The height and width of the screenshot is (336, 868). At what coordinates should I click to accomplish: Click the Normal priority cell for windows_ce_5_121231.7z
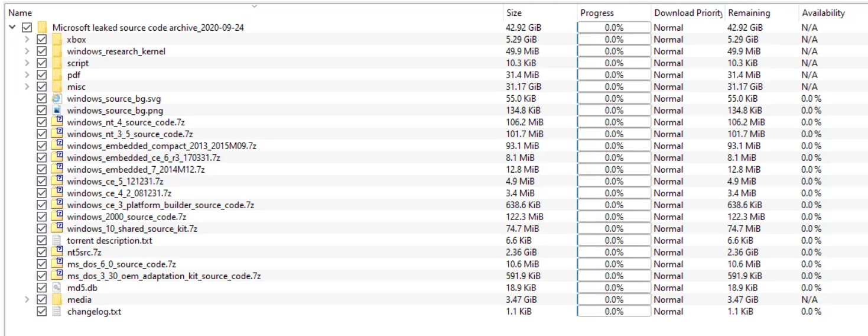coord(668,182)
